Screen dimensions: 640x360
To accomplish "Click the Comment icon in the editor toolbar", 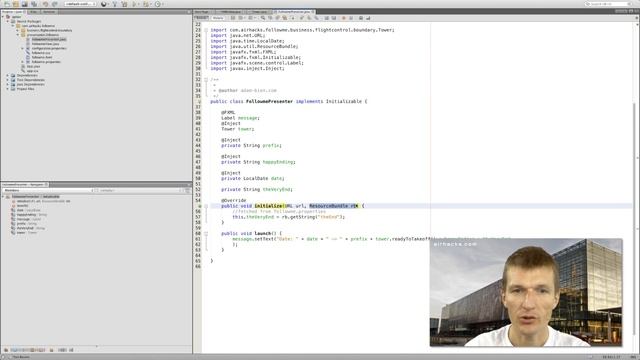I will [361, 18].
